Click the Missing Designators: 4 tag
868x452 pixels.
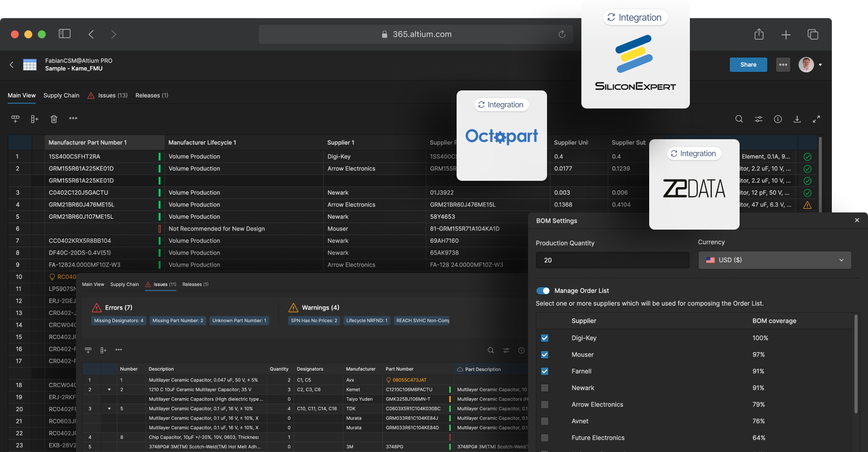pos(119,320)
